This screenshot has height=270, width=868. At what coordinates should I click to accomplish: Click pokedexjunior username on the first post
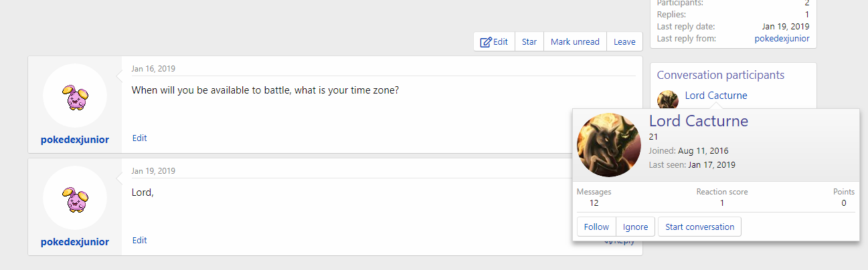point(75,140)
